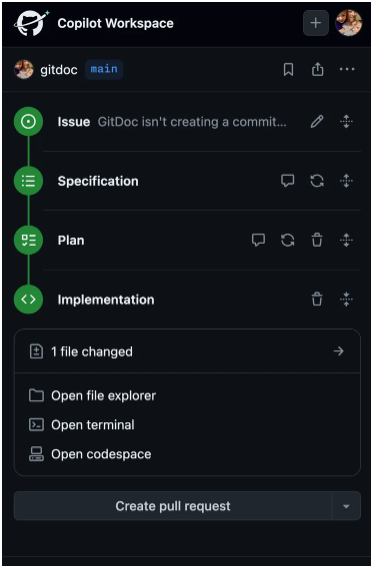Expand the Specification section
The height and width of the screenshot is (566, 371).
(x=346, y=181)
